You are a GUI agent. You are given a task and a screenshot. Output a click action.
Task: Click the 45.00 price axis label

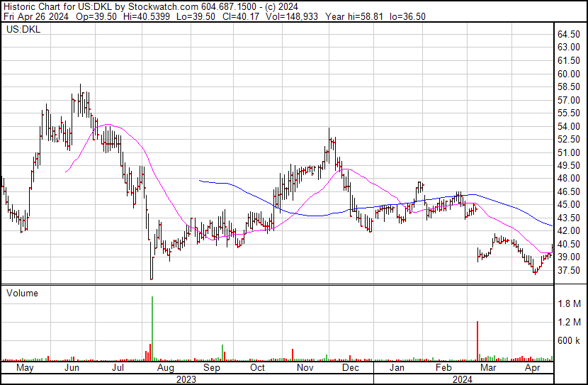(569, 204)
